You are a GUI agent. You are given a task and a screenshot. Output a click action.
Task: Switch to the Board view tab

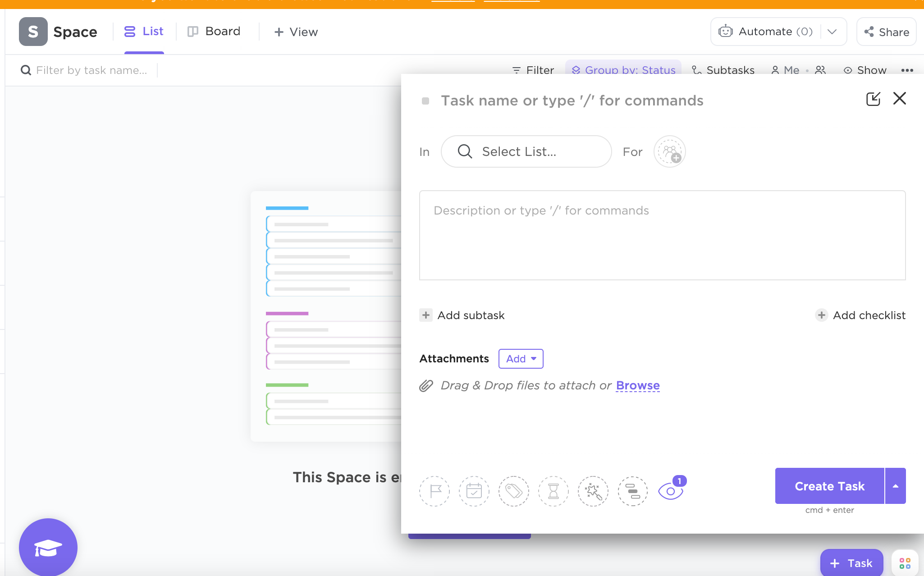coord(214,32)
